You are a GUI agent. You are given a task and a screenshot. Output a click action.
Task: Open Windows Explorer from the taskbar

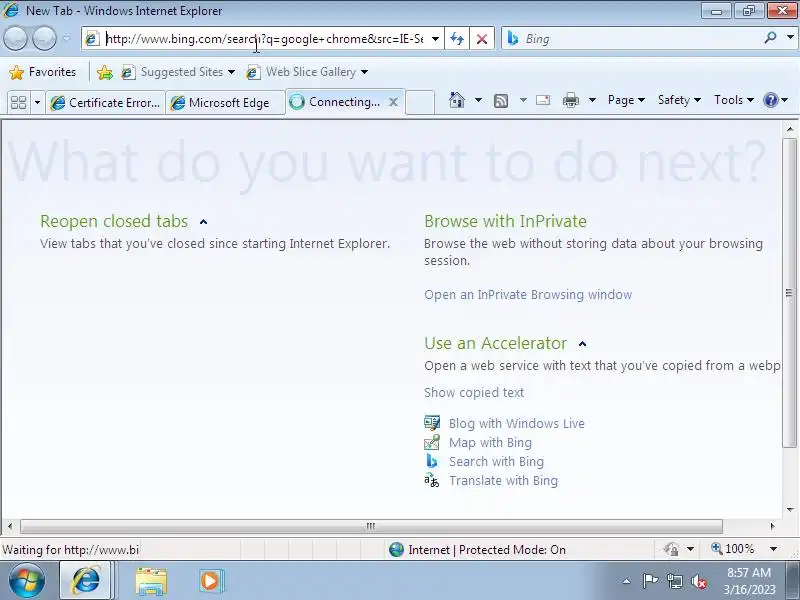151,581
